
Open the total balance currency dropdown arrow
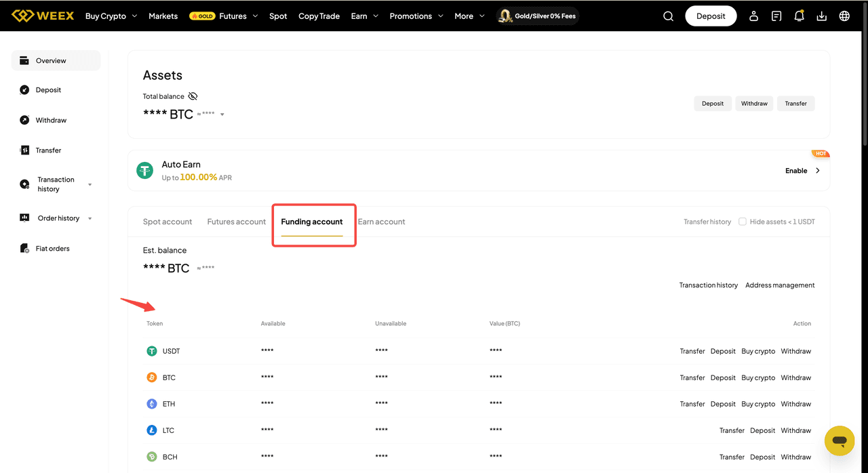click(x=222, y=115)
